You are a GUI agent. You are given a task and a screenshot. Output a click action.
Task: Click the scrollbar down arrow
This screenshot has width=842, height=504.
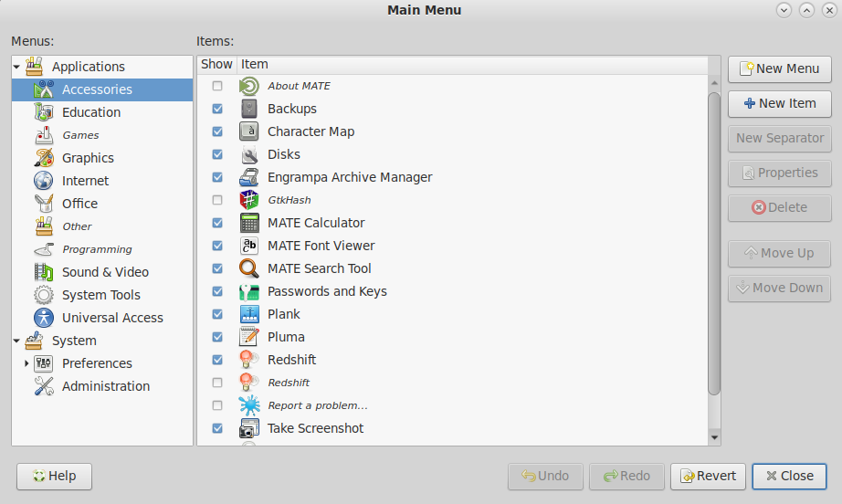click(x=714, y=437)
